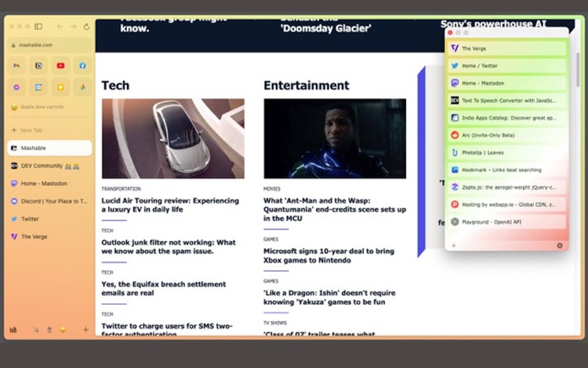Open Home - Mastodon row in floating window
Viewport: 588px width, 368px height.
(507, 83)
